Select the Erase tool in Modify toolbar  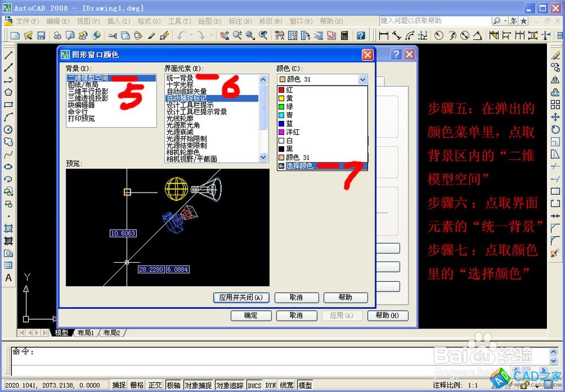[555, 55]
